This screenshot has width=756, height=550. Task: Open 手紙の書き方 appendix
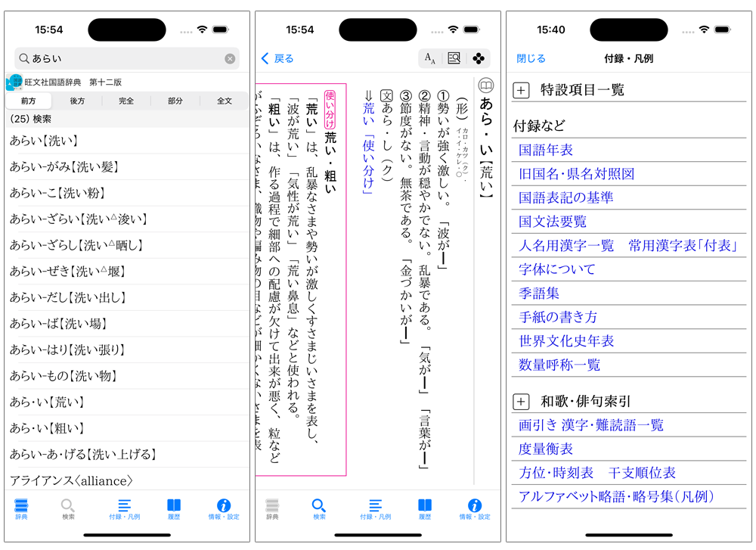click(x=558, y=317)
